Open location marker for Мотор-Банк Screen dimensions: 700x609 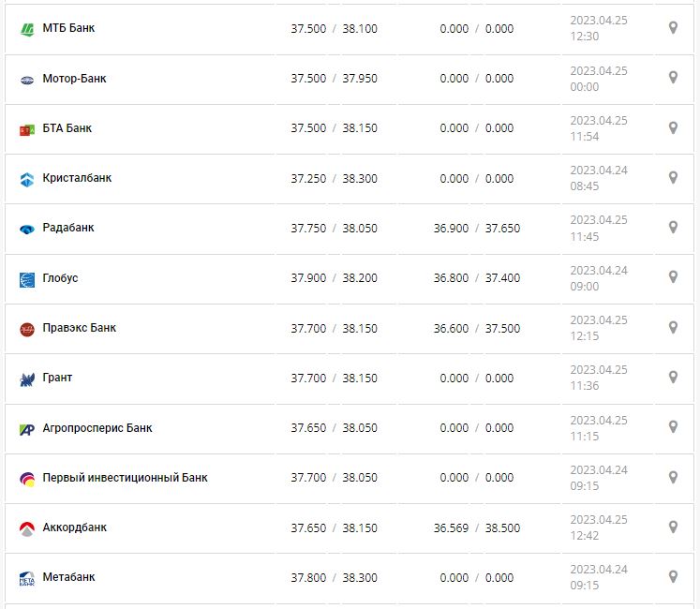(673, 78)
